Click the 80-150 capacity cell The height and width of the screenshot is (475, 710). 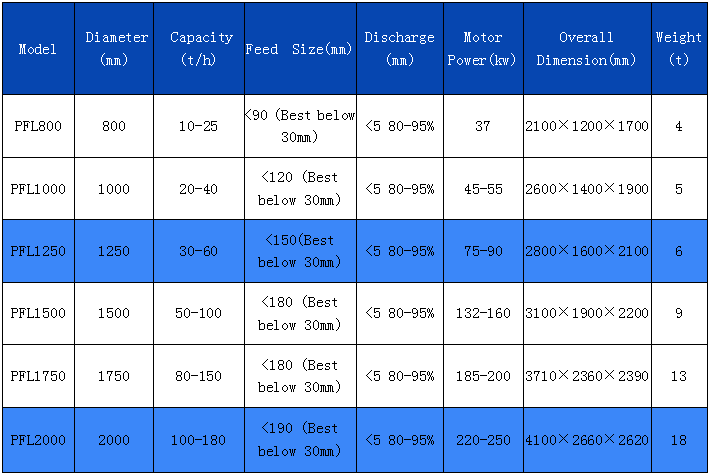coord(198,376)
